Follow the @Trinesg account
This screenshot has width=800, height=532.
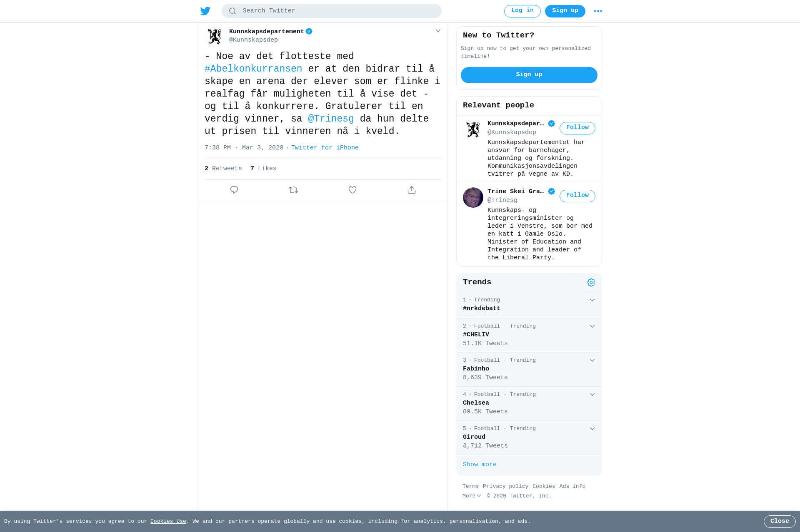(x=577, y=196)
